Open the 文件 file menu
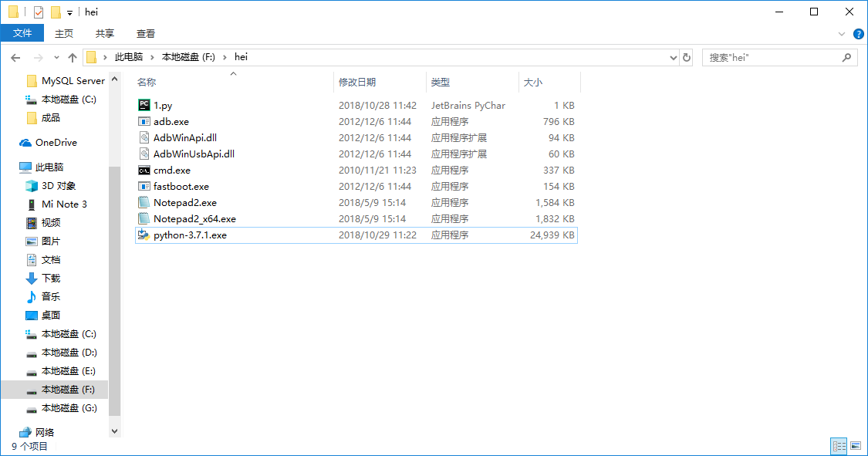Image resolution: width=868 pixels, height=456 pixels. tap(22, 33)
